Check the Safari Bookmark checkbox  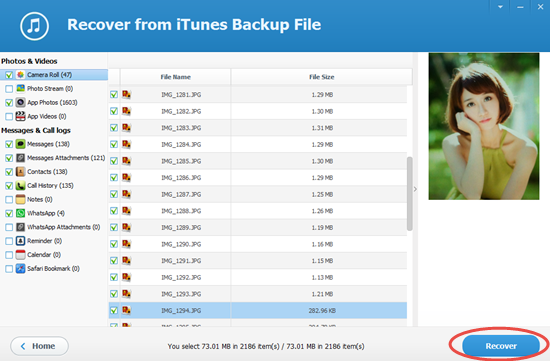(9, 269)
